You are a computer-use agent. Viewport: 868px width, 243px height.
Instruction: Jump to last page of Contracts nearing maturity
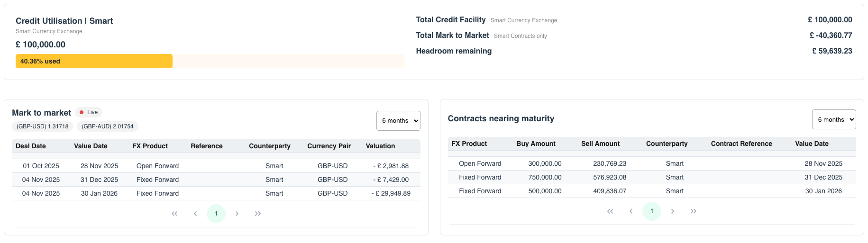point(694,211)
